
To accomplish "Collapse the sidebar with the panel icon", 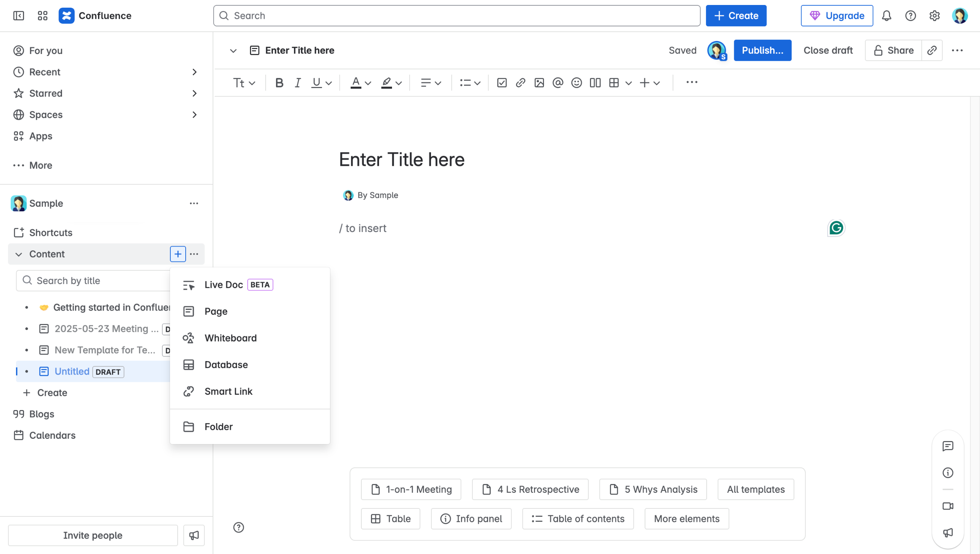I will [18, 16].
